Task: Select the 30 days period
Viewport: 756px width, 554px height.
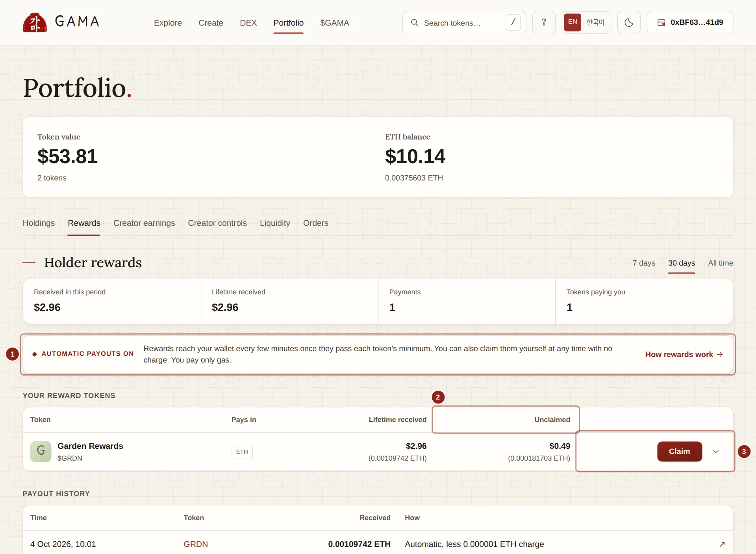Action: [x=682, y=263]
